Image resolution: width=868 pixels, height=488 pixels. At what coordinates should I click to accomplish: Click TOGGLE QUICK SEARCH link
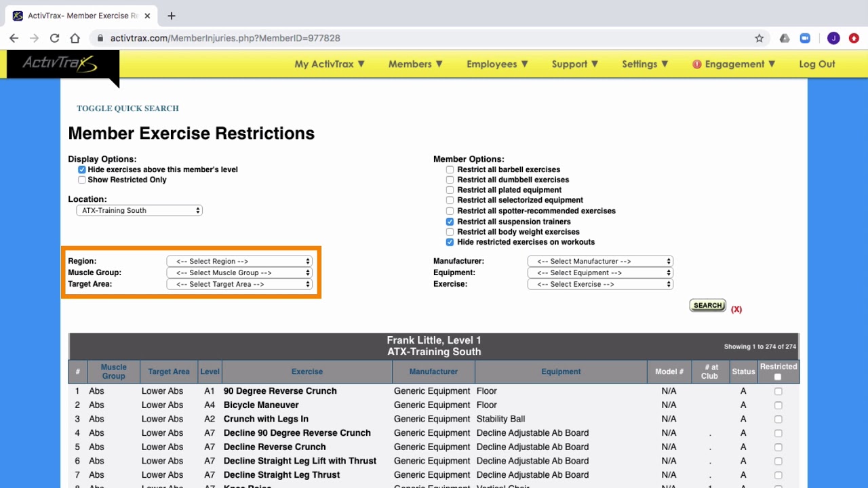click(127, 108)
